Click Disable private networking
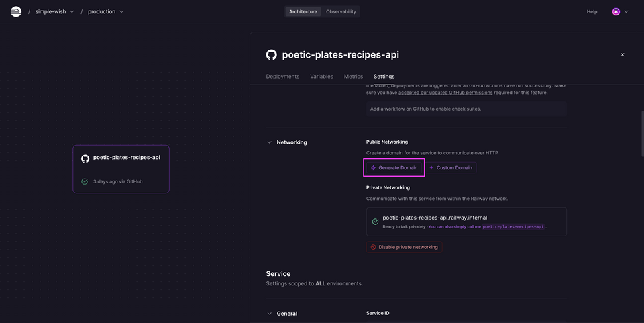The width and height of the screenshot is (644, 323). [404, 247]
